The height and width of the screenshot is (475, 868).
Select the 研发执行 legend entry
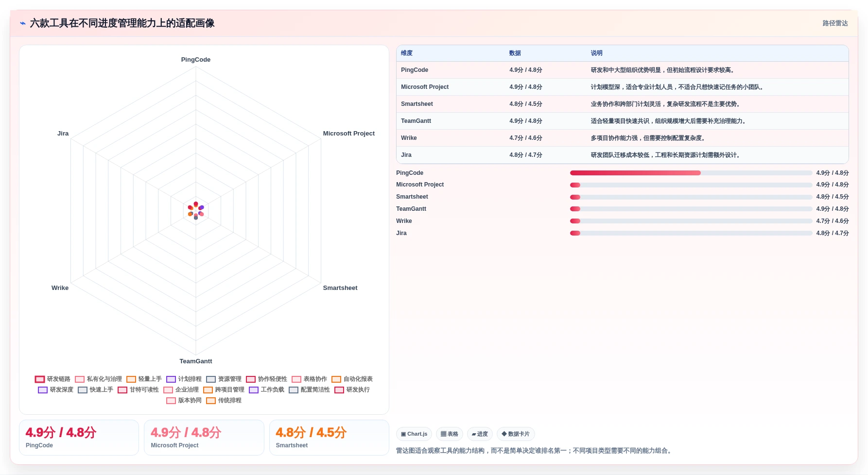(352, 390)
